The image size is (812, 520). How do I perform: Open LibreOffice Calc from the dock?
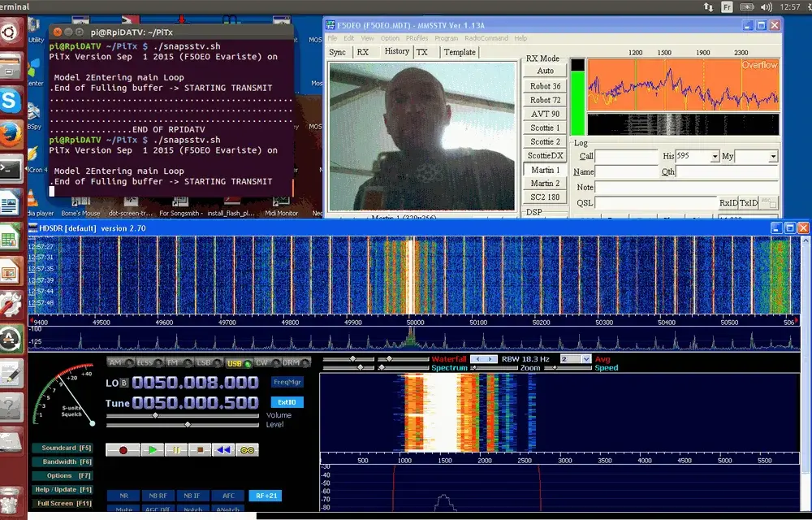11,238
